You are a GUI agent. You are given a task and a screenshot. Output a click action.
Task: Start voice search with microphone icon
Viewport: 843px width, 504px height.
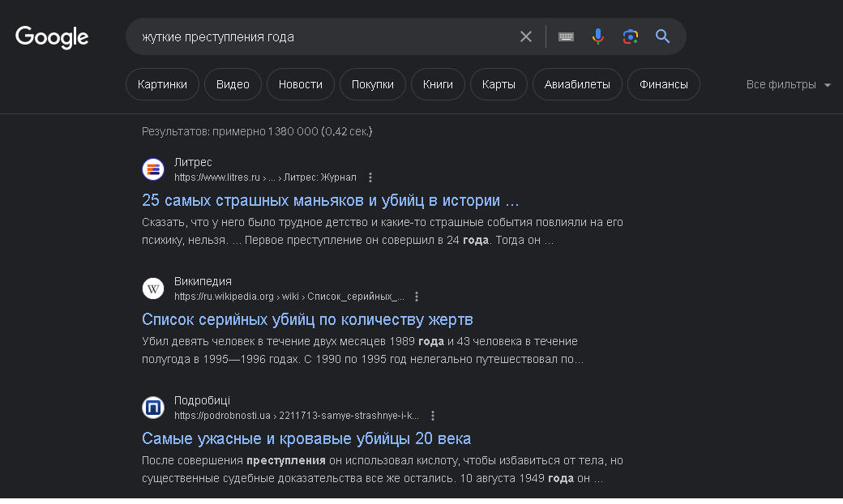point(598,36)
